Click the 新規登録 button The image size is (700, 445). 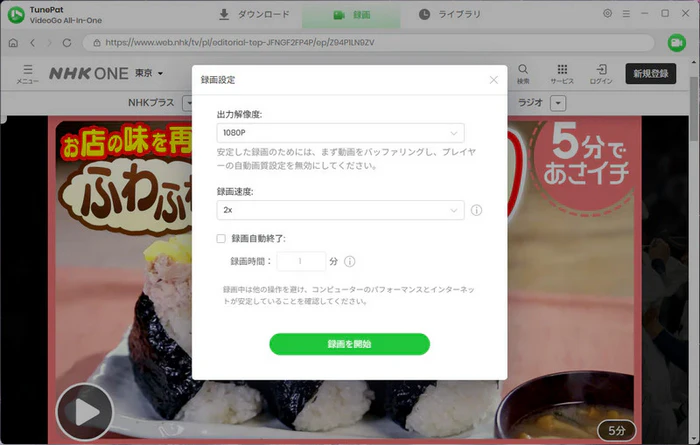pyautogui.click(x=650, y=74)
